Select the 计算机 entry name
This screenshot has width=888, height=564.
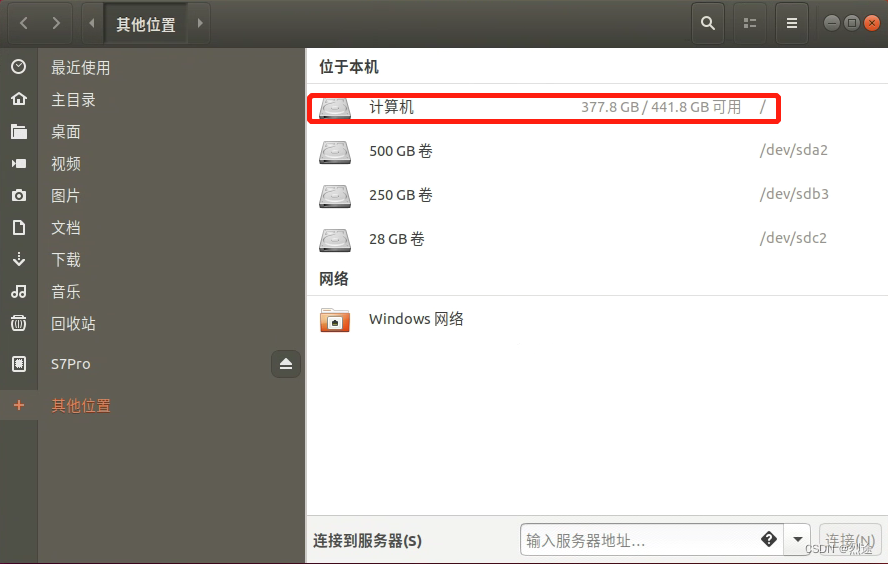click(x=391, y=107)
